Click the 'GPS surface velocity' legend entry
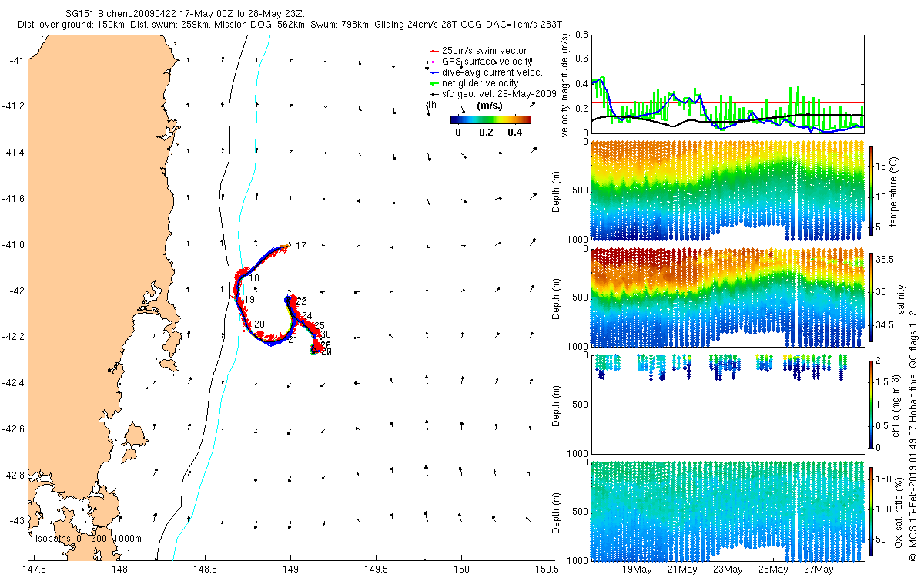The height and width of the screenshot is (578, 924). pyautogui.click(x=480, y=61)
